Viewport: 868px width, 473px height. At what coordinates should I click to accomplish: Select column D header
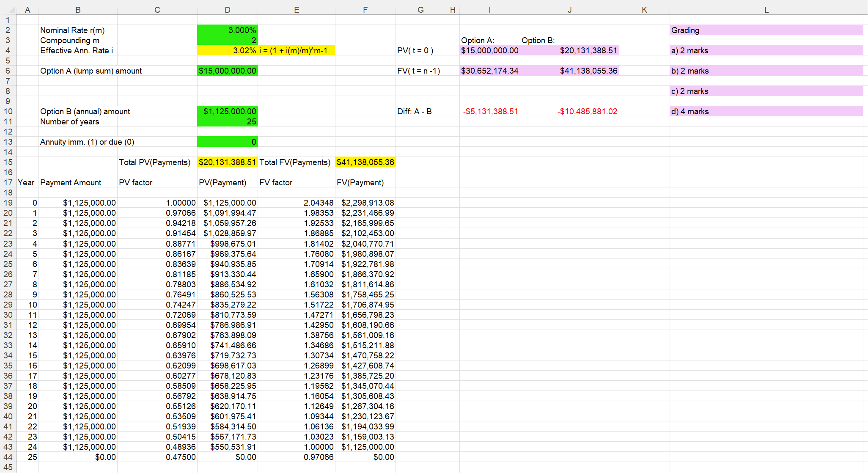[x=228, y=10]
